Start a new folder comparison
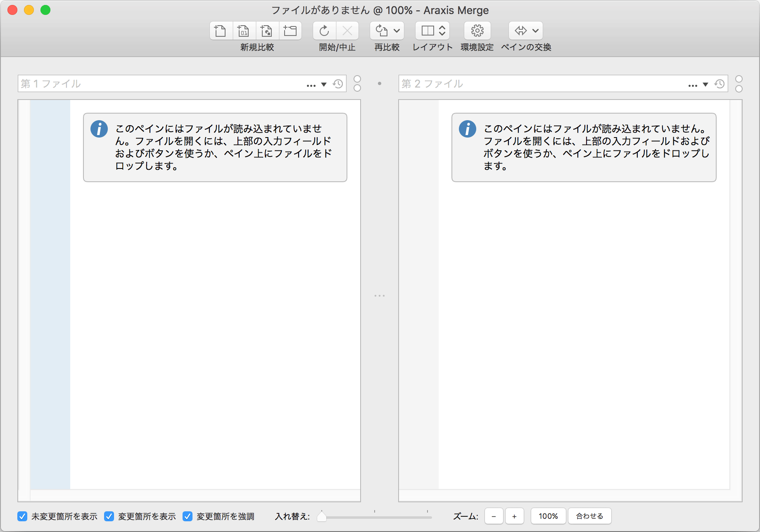 (x=290, y=31)
